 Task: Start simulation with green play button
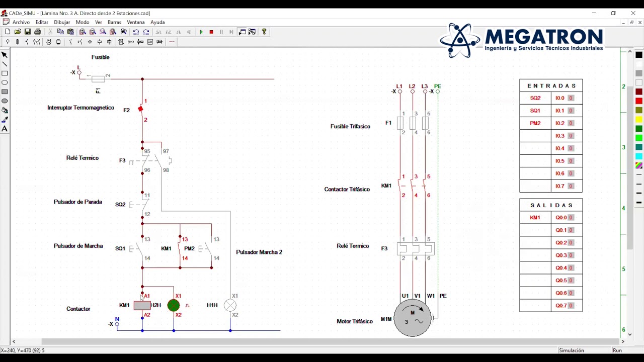point(201,32)
